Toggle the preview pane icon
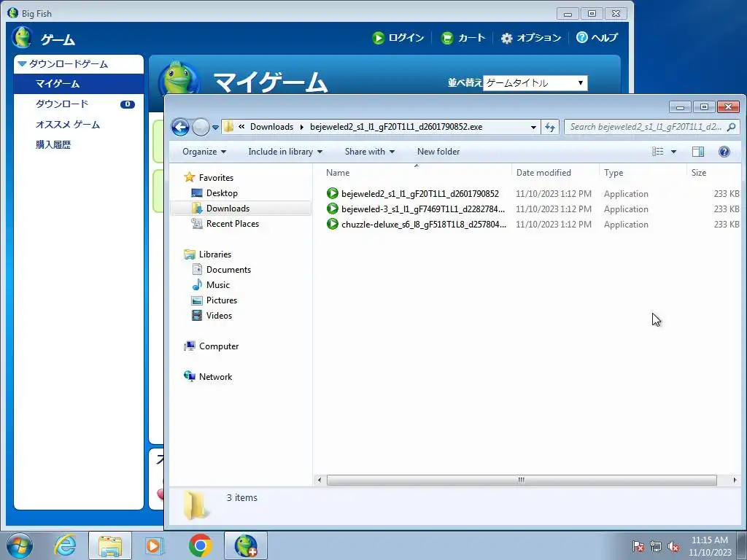Viewport: 747px width, 560px height. pos(698,152)
